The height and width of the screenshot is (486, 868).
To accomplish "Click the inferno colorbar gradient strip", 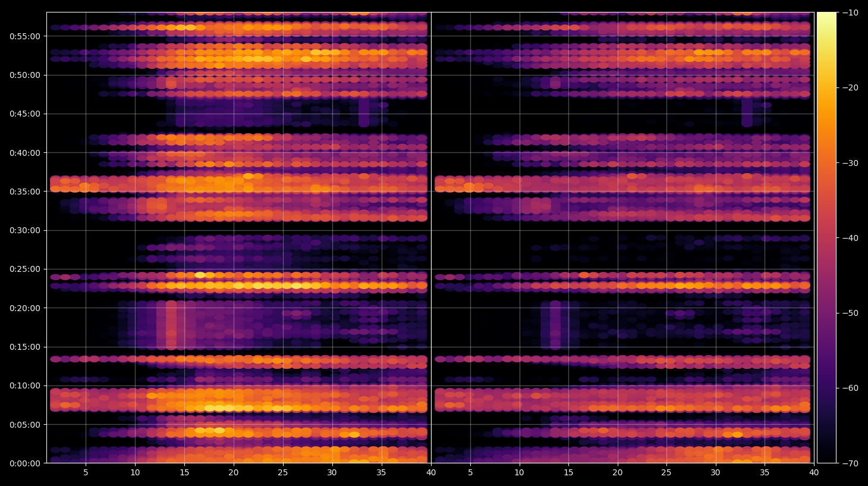I will [826, 237].
